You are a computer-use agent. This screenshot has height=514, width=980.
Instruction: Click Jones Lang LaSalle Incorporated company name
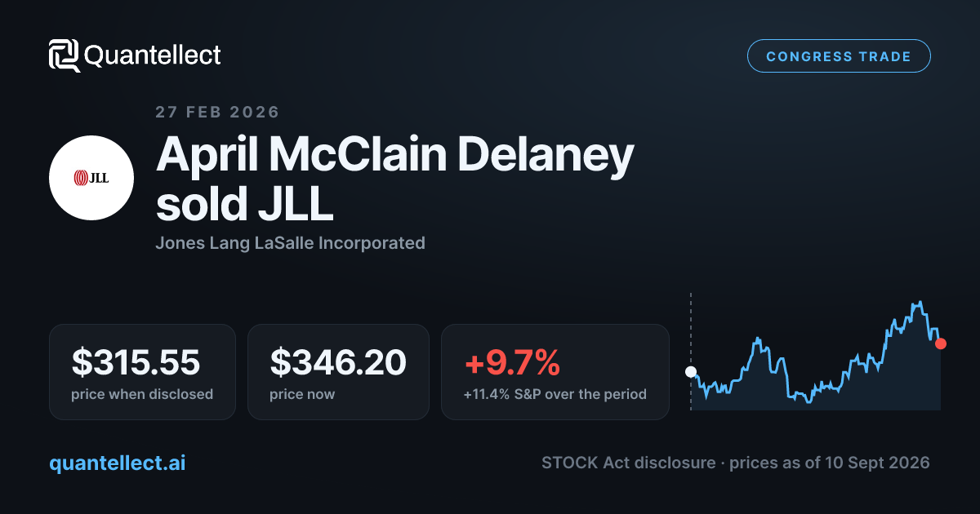[290, 243]
